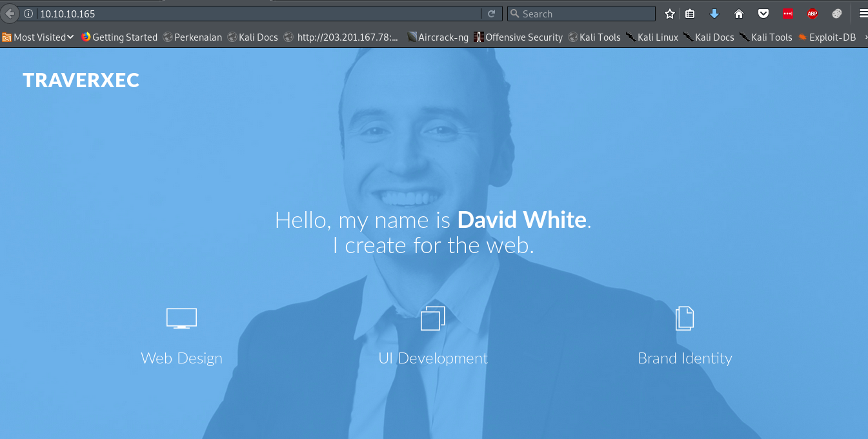Open the Exploit-DB bookmark

coord(827,37)
